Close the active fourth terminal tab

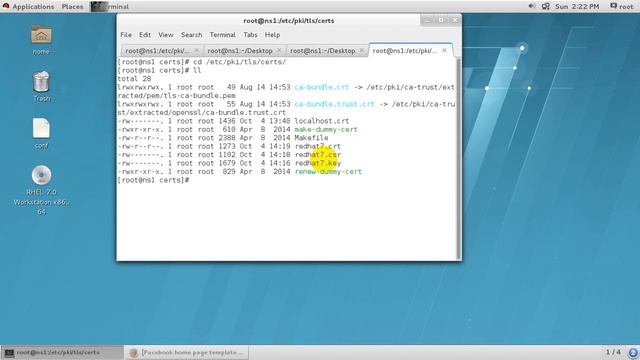click(444, 50)
